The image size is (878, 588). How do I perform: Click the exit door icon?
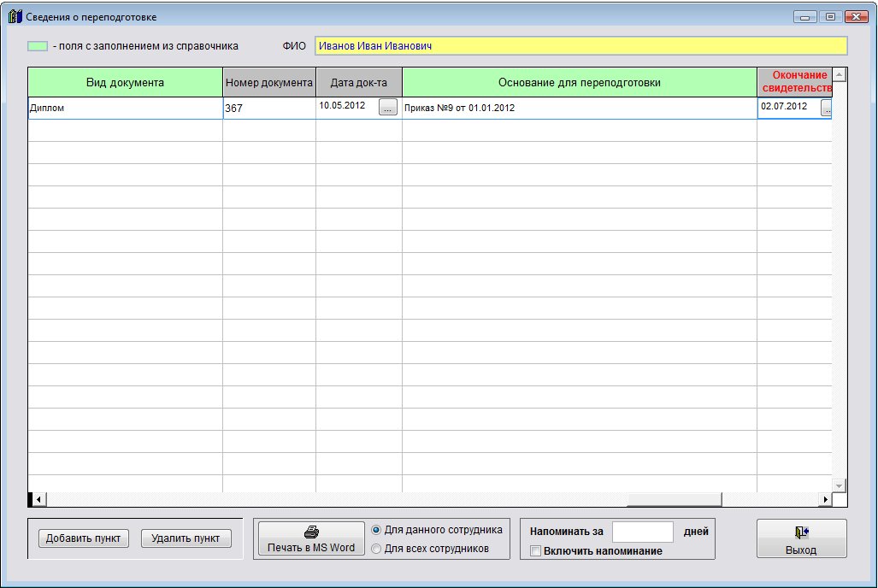[801, 532]
